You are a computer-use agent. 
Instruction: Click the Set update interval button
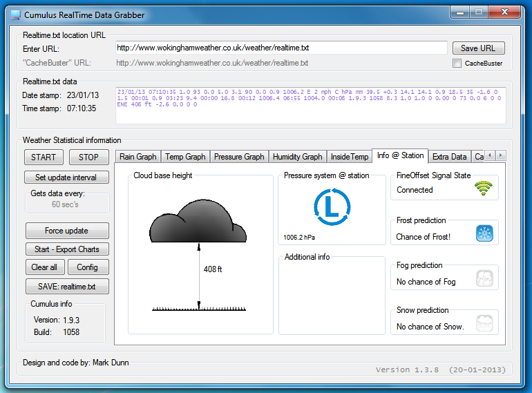(x=67, y=178)
